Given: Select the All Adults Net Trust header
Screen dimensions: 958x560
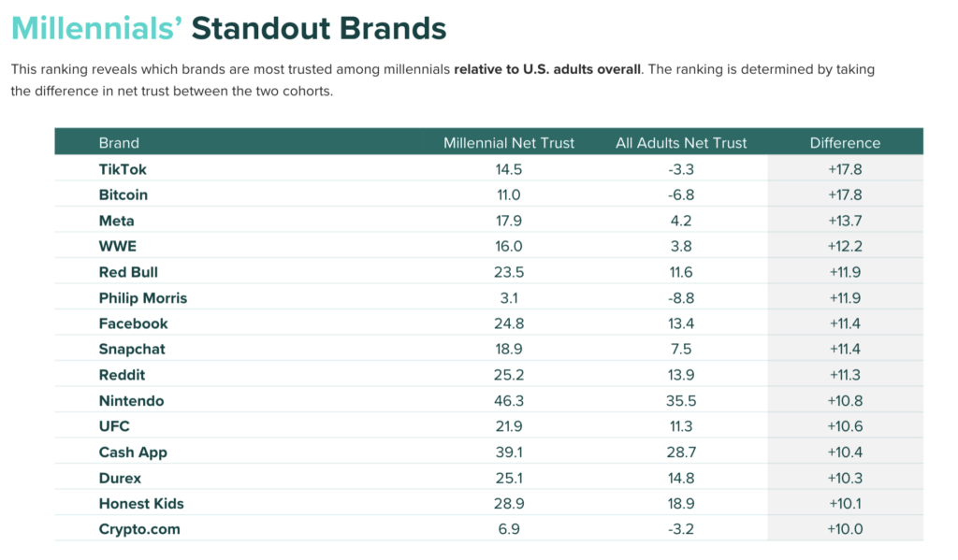Looking at the screenshot, I should (681, 143).
